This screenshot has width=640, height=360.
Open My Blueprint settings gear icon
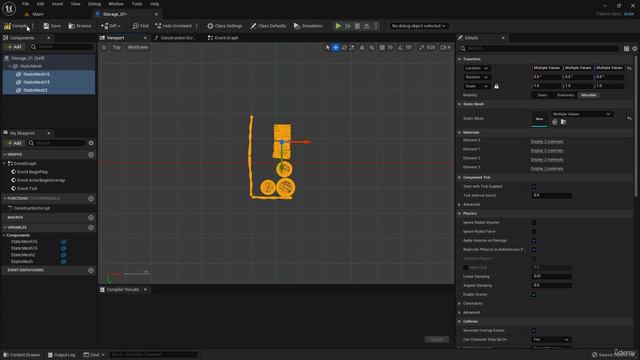tap(91, 143)
